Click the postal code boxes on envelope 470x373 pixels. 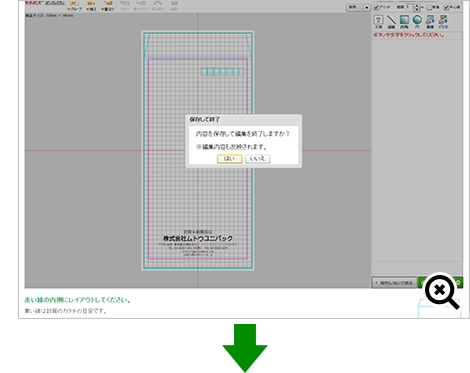[x=223, y=72]
